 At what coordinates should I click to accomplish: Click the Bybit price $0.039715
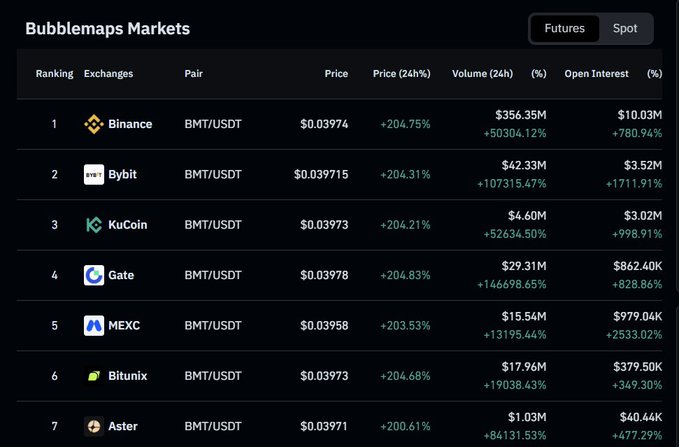click(x=321, y=175)
